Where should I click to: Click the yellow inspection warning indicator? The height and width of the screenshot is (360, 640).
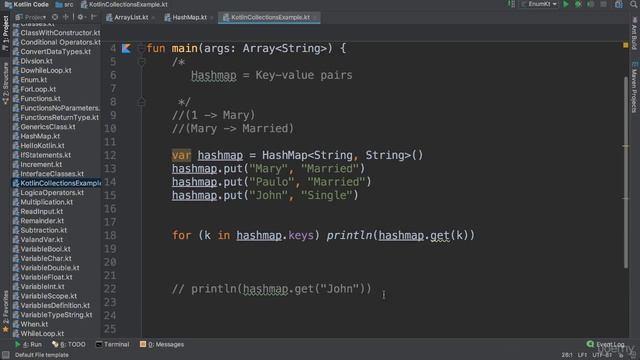tap(626, 45)
